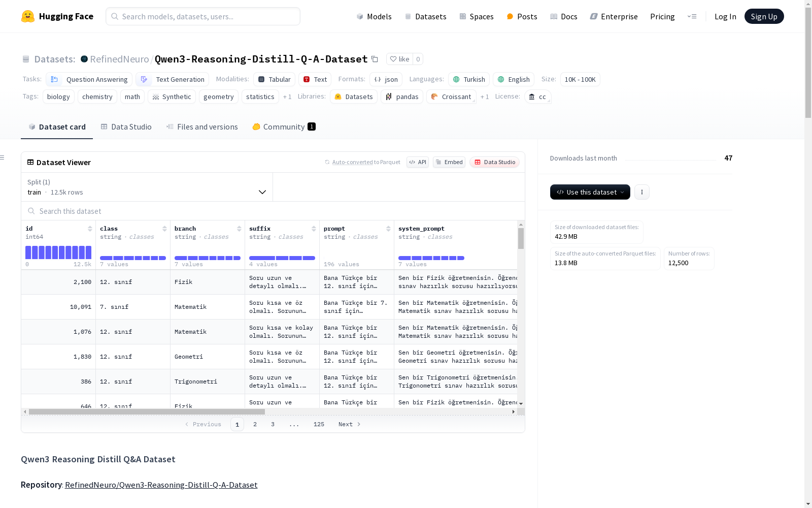
Task: Click the branch value distribution bar
Action: pyautogui.click(x=208, y=258)
